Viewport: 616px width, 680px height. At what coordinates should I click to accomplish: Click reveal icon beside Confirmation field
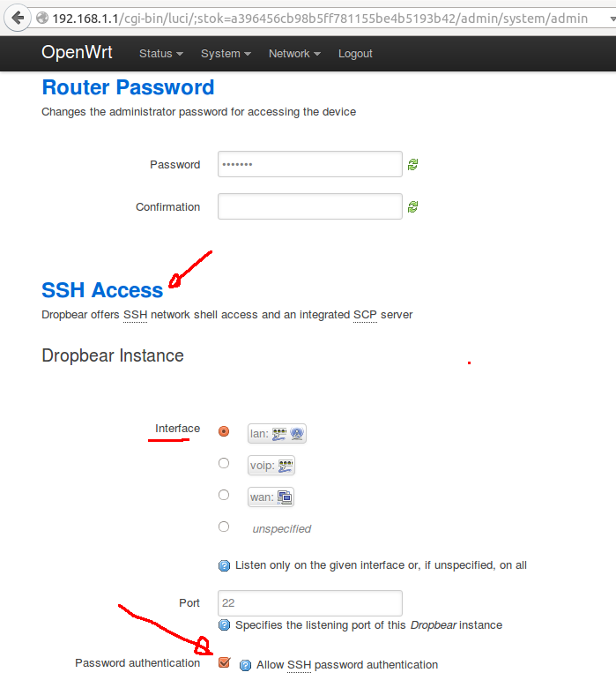point(412,207)
